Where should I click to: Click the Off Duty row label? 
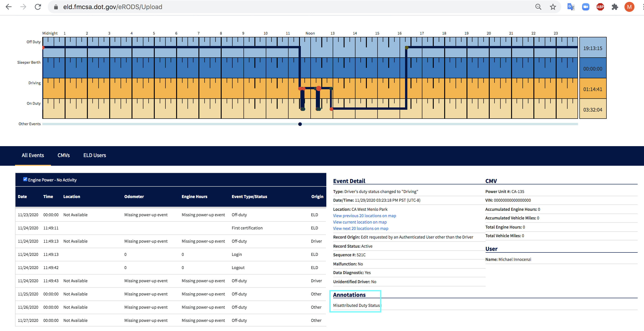33,42
